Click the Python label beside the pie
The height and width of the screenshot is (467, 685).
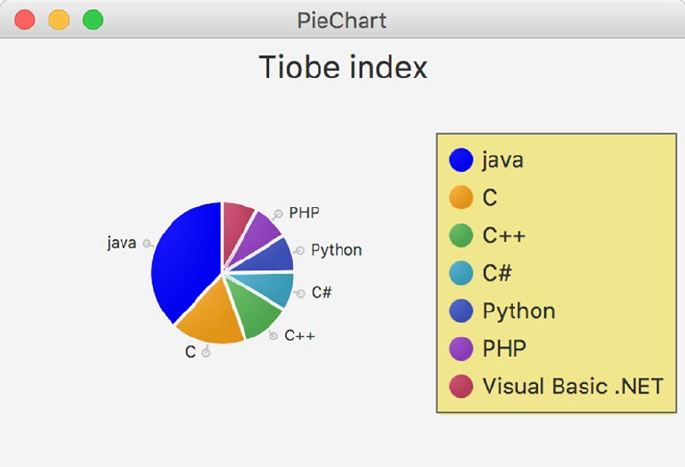[336, 250]
